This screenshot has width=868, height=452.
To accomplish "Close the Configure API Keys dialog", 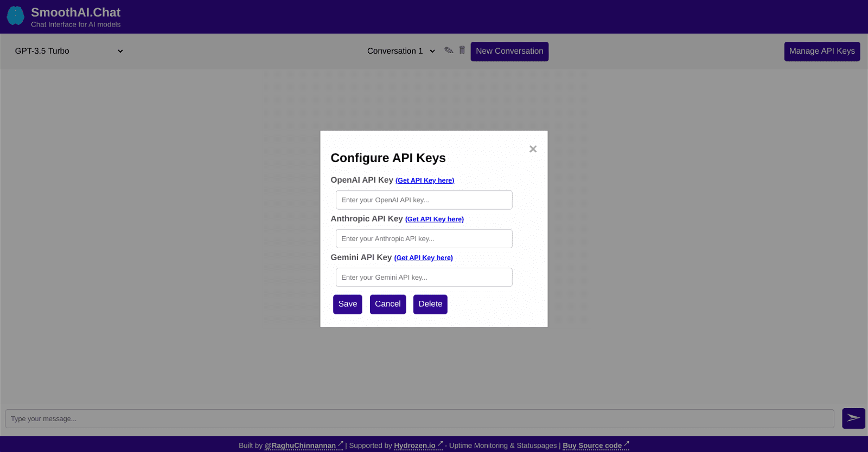I will coord(533,149).
